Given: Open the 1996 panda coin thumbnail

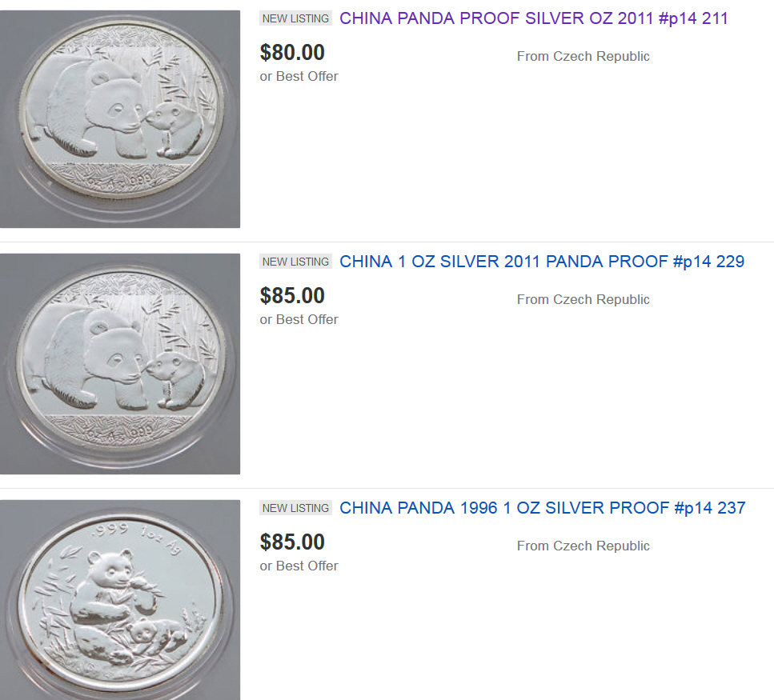Looking at the screenshot, I should [x=120, y=600].
